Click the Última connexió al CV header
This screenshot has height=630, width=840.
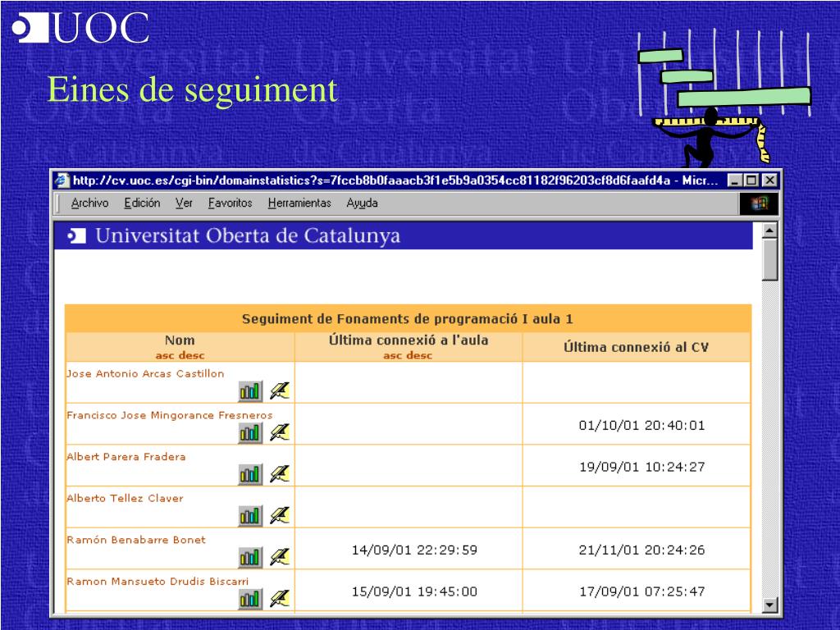tap(636, 347)
